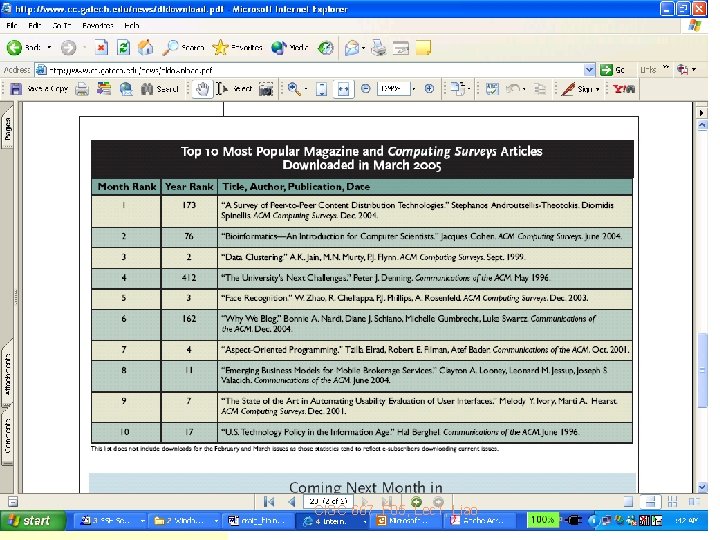The height and width of the screenshot is (540, 720).
Task: Select the Snapshot camera tool
Action: coord(266,89)
